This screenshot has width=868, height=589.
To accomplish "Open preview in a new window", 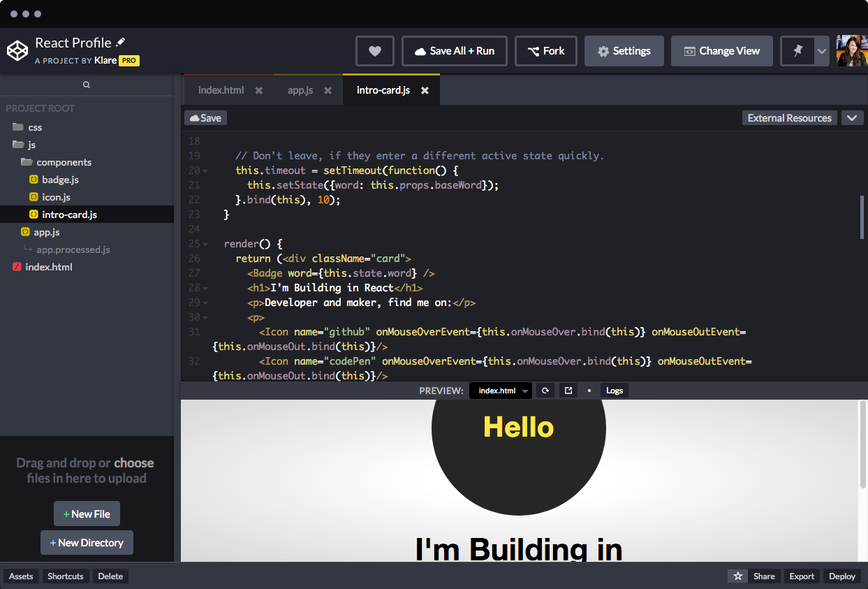I will click(568, 391).
